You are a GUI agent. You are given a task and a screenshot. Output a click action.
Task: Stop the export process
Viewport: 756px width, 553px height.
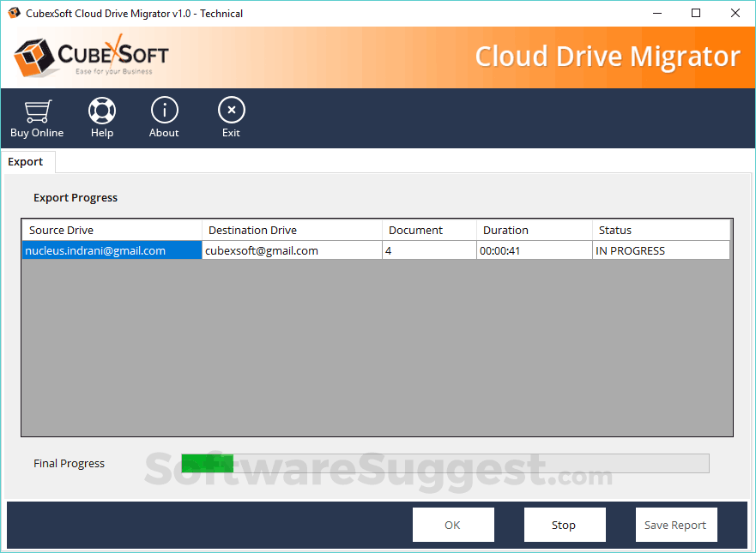(564, 524)
